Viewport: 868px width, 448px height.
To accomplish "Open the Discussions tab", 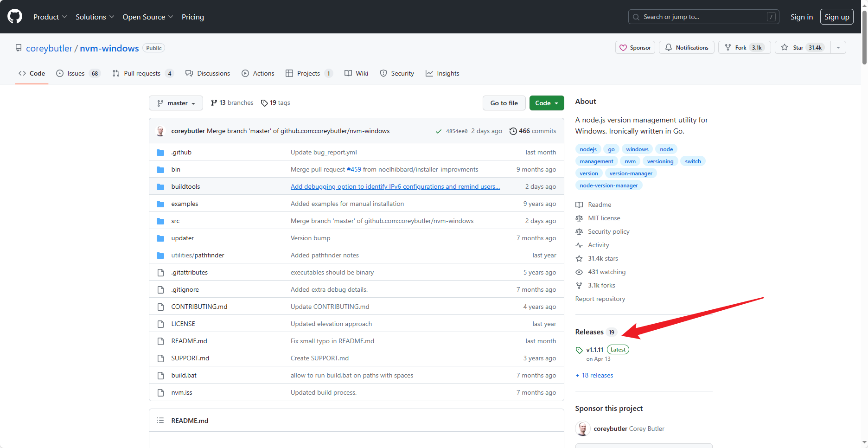I will [207, 73].
